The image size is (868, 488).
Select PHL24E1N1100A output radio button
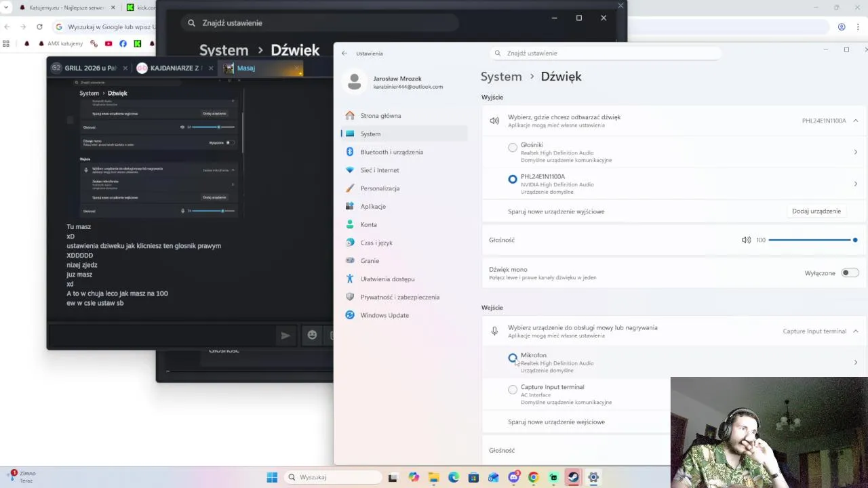[513, 179]
